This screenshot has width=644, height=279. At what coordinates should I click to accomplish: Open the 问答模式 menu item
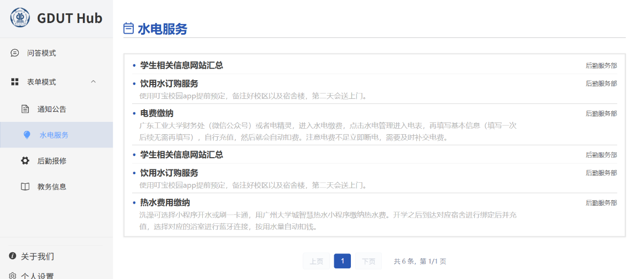click(42, 53)
